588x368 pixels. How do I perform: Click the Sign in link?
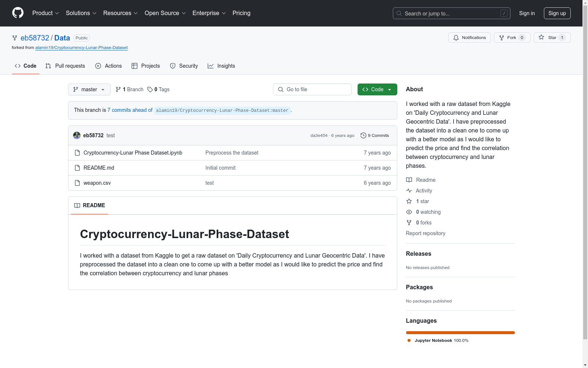coord(527,13)
